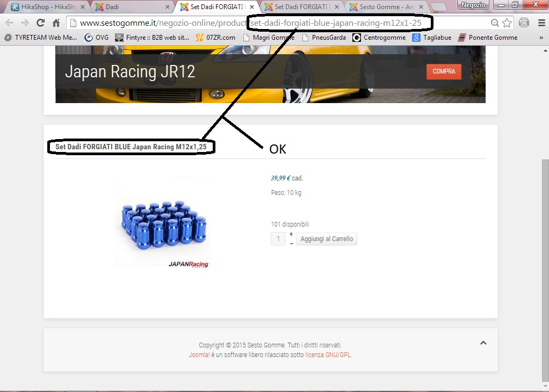
Task: Click the licenza GNU/GPL link
Action: point(328,355)
